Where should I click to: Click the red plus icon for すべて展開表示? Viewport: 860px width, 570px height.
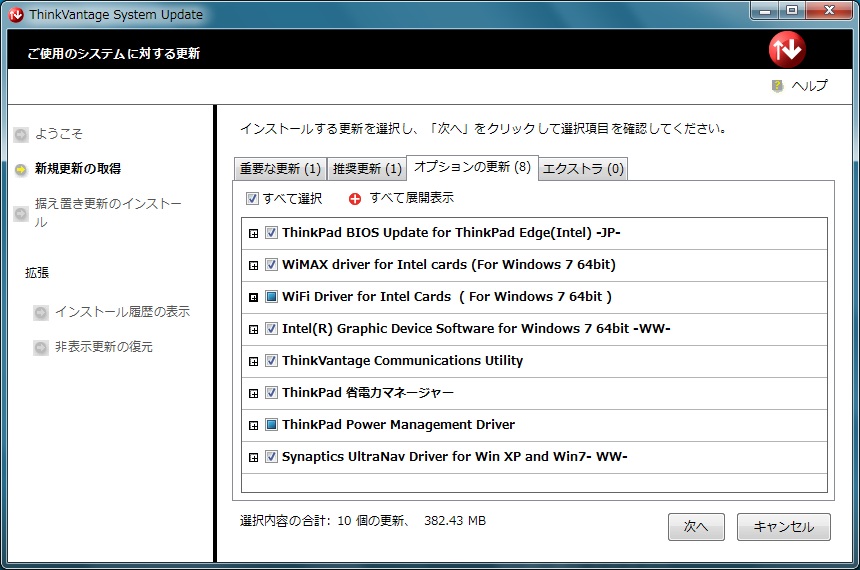(x=355, y=199)
